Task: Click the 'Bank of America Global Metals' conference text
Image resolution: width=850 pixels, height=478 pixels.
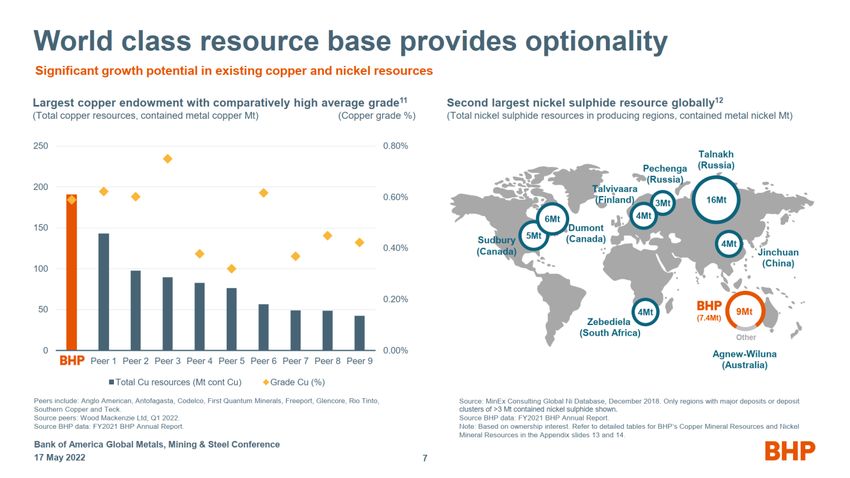Action: [x=157, y=444]
